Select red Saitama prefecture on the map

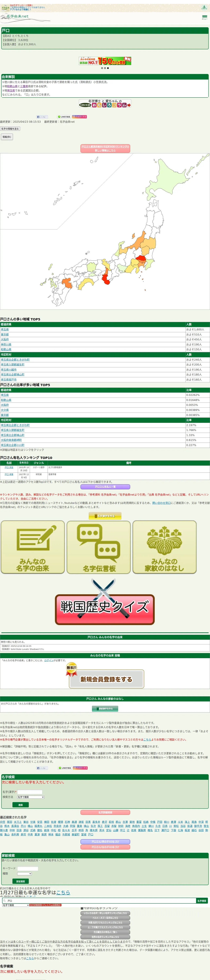pos(141,258)
